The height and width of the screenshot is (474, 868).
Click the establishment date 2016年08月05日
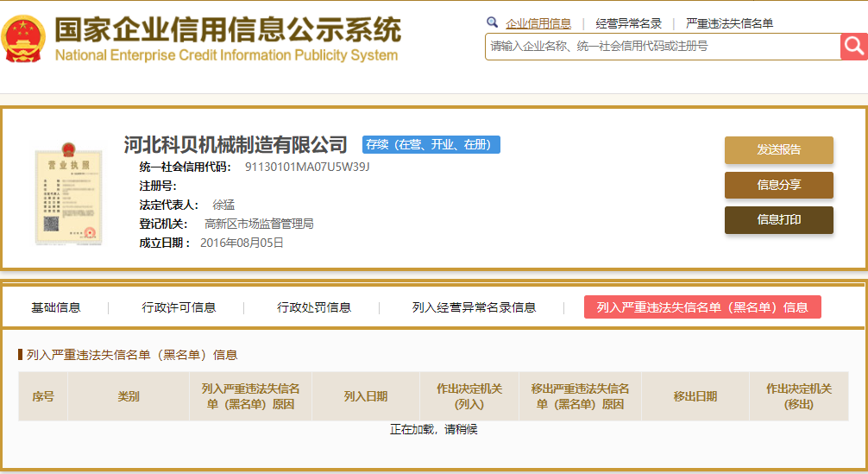point(242,243)
